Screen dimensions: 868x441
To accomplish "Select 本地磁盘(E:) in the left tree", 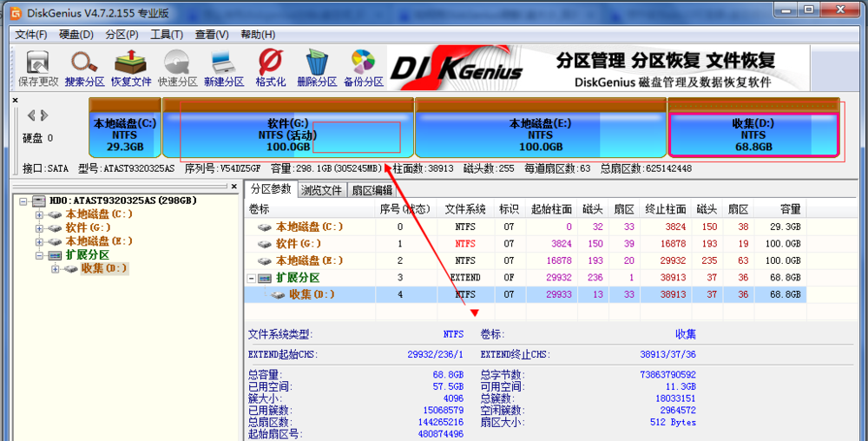I will point(99,241).
